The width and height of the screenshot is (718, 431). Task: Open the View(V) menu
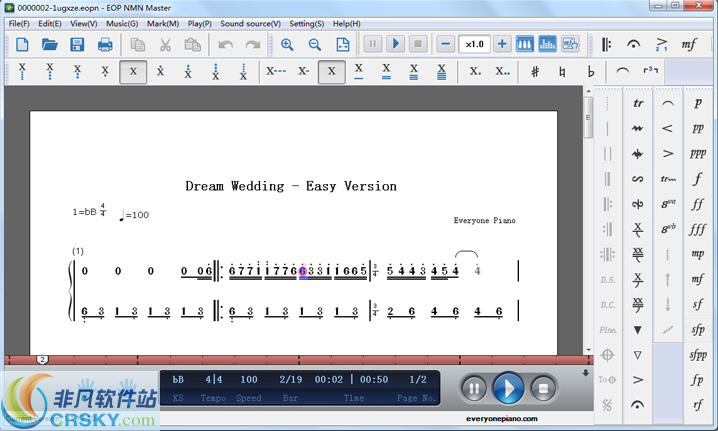point(83,23)
